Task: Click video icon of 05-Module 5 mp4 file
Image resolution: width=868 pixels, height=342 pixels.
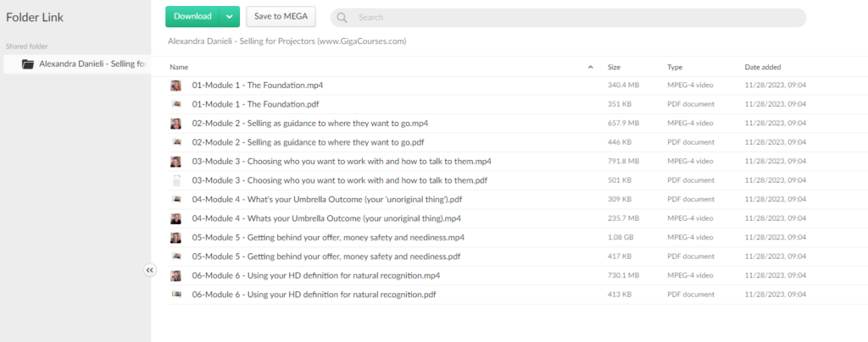Action: click(x=175, y=238)
